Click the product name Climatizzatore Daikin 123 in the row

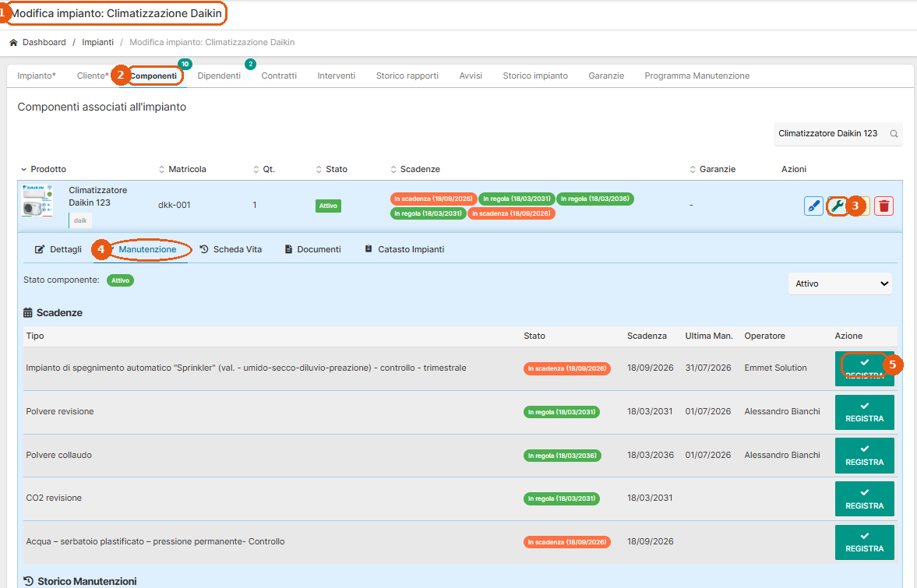tap(97, 196)
